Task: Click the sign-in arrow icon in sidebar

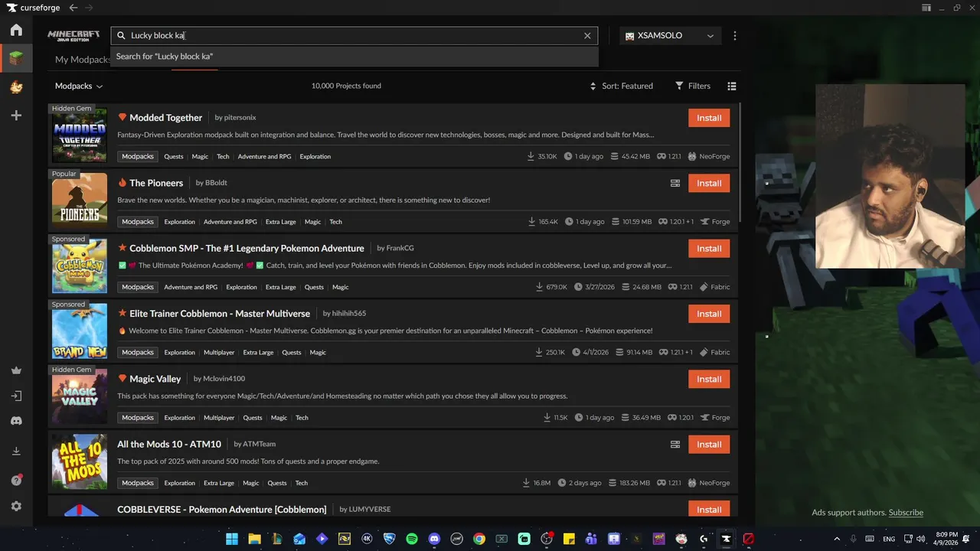Action: [16, 396]
